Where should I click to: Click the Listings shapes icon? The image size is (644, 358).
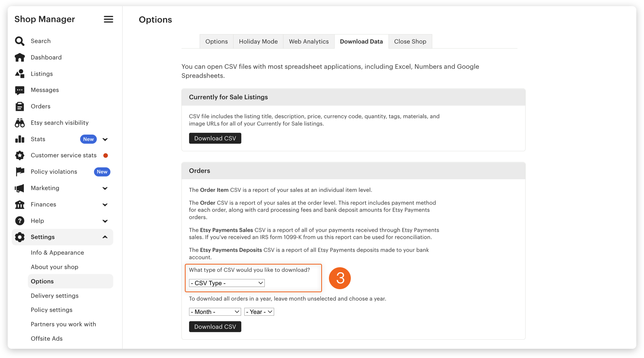click(x=20, y=74)
